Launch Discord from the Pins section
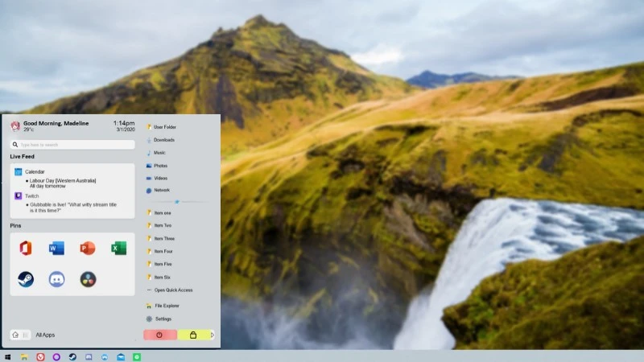 (56, 279)
